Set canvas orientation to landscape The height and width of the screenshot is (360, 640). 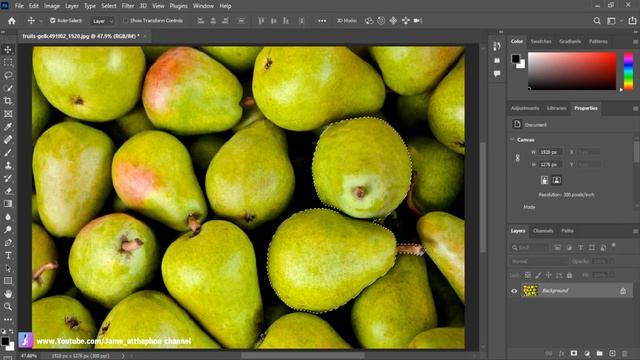coord(557,180)
